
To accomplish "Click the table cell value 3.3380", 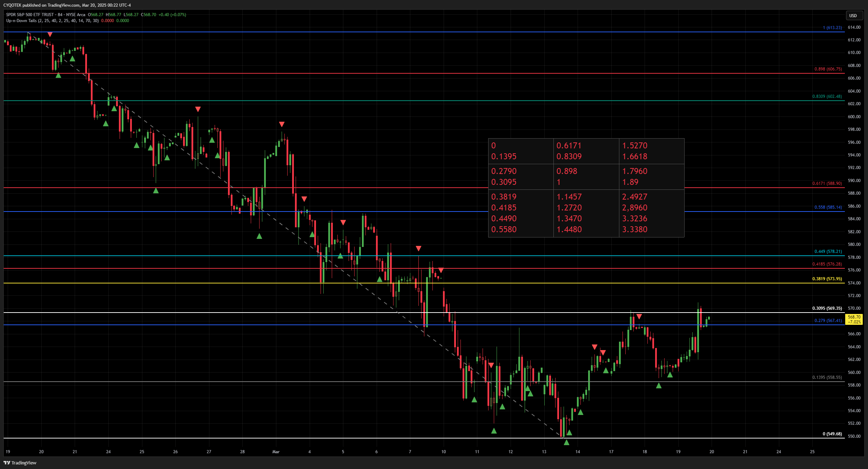I will (635, 229).
